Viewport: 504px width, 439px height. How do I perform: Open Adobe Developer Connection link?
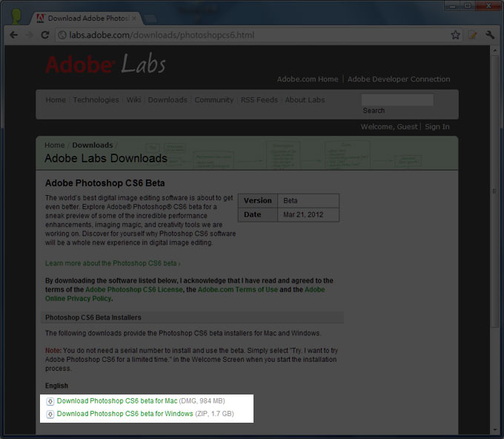click(399, 79)
